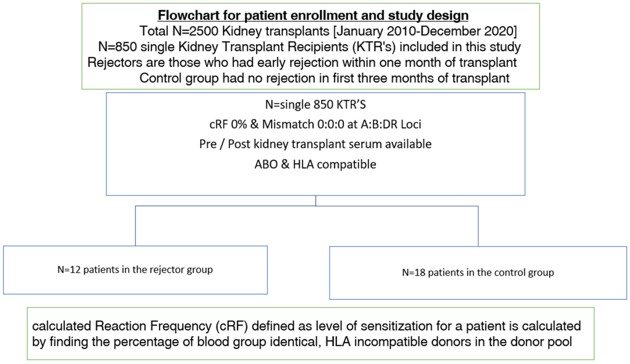Viewport: 630px width, 364px height.
Task: Click the 'N=850 single Kidney Transplant Recipients' line
Action: [x=309, y=47]
